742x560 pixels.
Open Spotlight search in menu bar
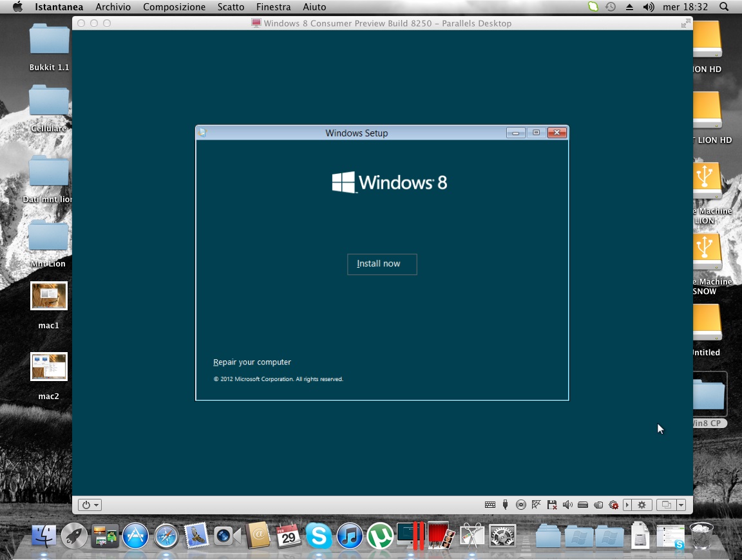coord(724,7)
